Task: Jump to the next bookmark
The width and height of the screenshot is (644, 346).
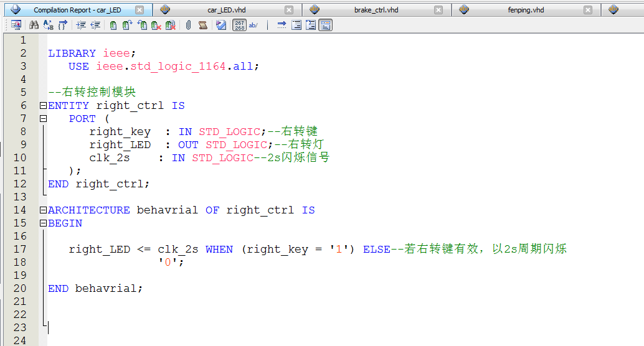Action: [127, 26]
